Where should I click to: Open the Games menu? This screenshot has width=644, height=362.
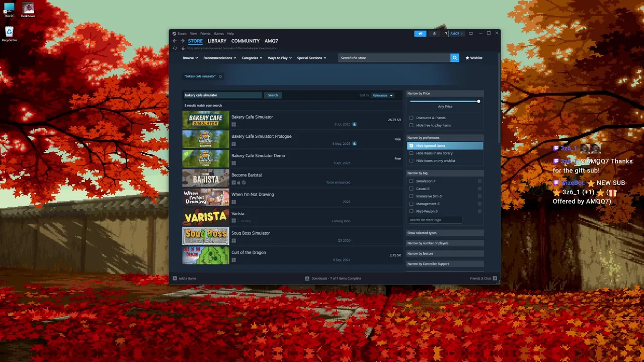point(219,34)
